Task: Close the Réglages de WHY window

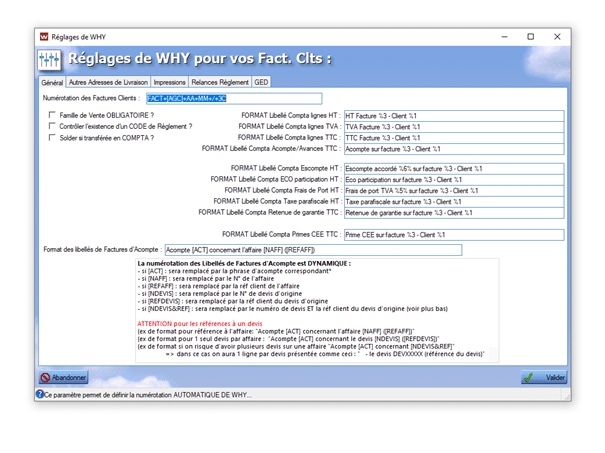Action: click(557, 37)
